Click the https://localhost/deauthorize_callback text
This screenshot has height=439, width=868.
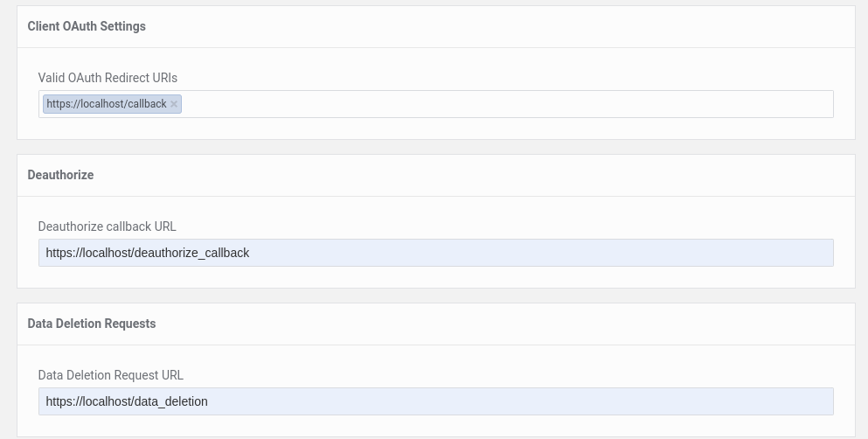click(148, 253)
